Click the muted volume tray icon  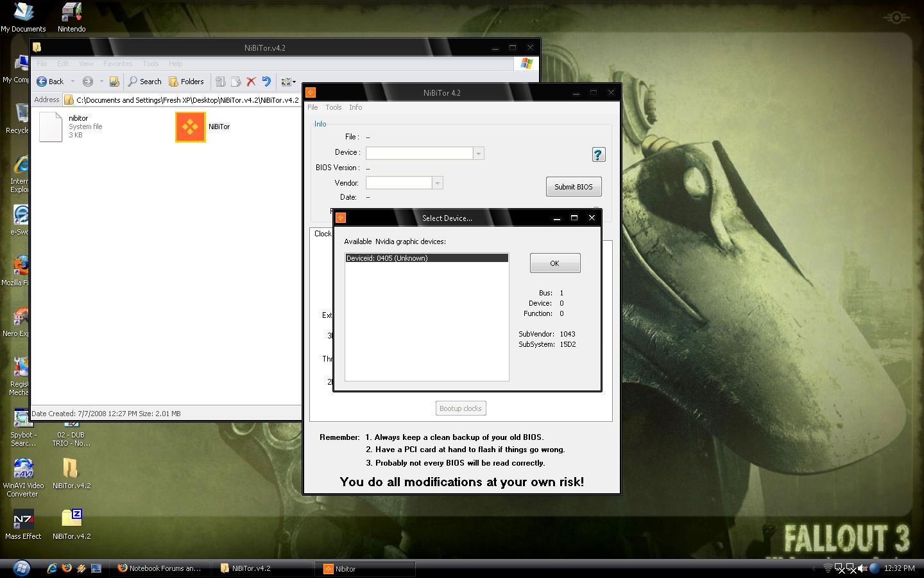click(862, 568)
